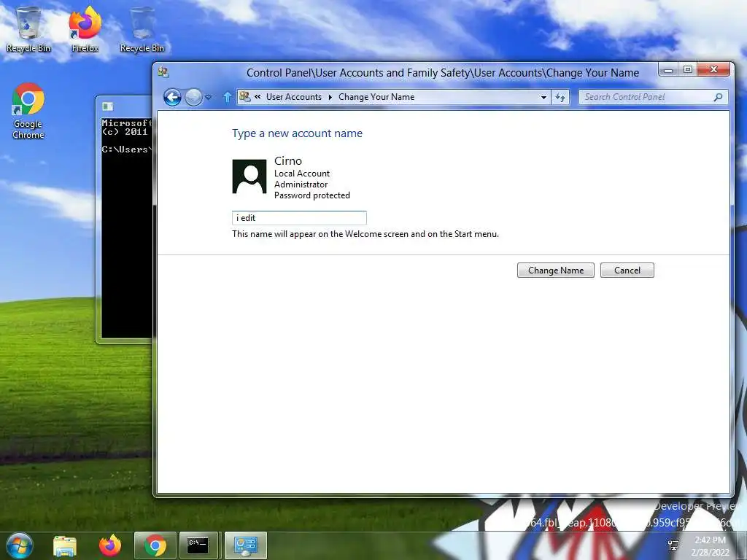Click Change Your Name breadcrumb
747x560 pixels.
click(376, 97)
